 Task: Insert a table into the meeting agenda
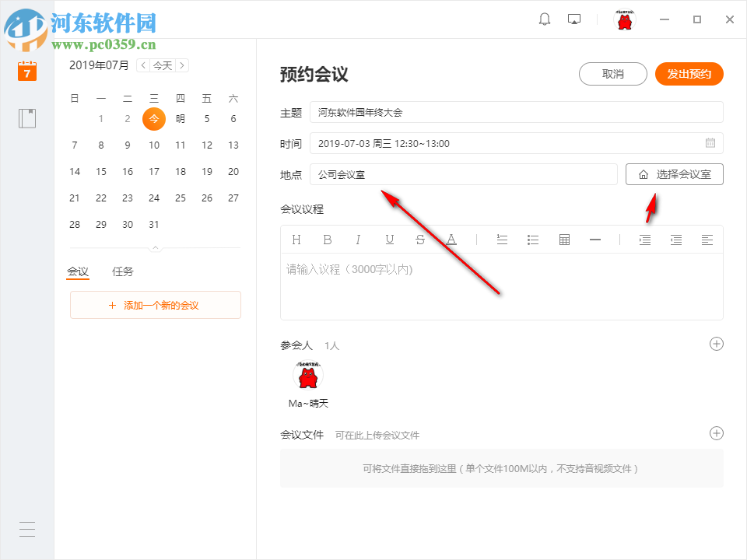click(x=564, y=240)
